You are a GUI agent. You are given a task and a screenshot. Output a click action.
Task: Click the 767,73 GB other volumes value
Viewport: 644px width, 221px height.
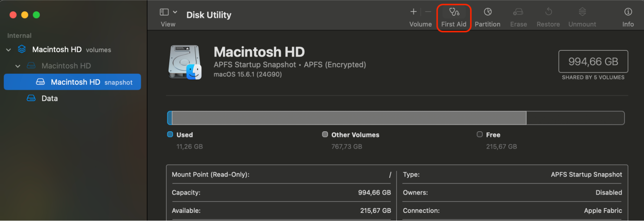pyautogui.click(x=347, y=146)
